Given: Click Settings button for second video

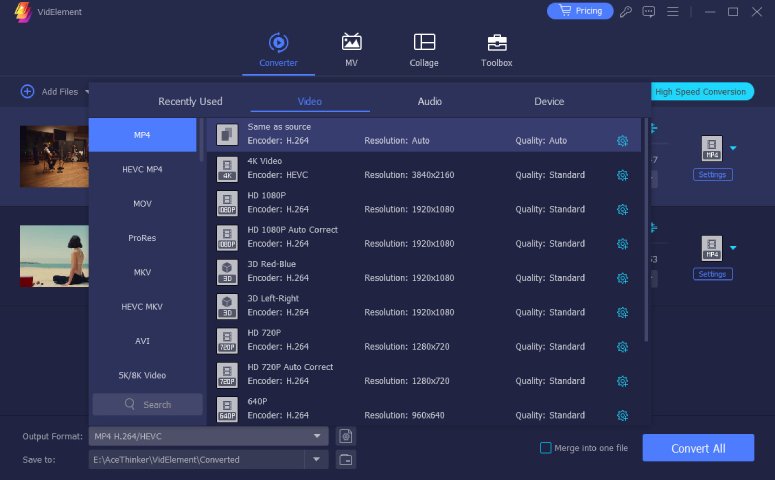Looking at the screenshot, I should coord(712,274).
